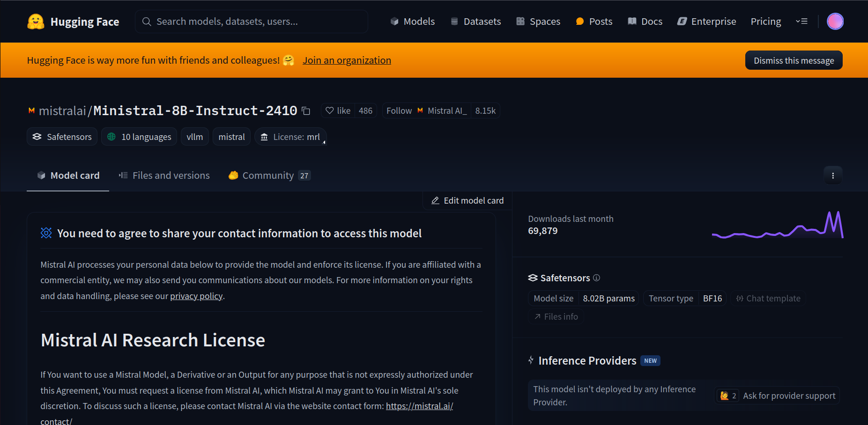The image size is (868, 425).
Task: Open the user profile avatar menu
Action: tap(835, 22)
